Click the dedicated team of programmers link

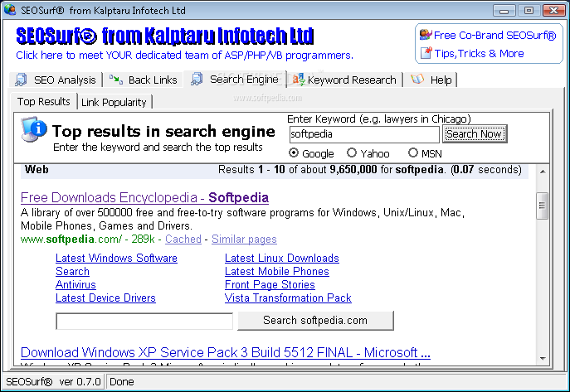184,56
